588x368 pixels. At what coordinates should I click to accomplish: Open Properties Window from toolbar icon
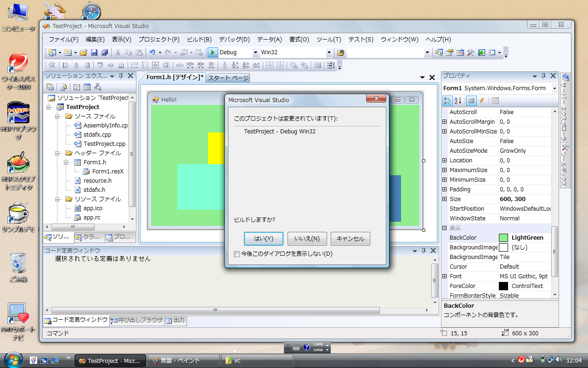[x=450, y=52]
